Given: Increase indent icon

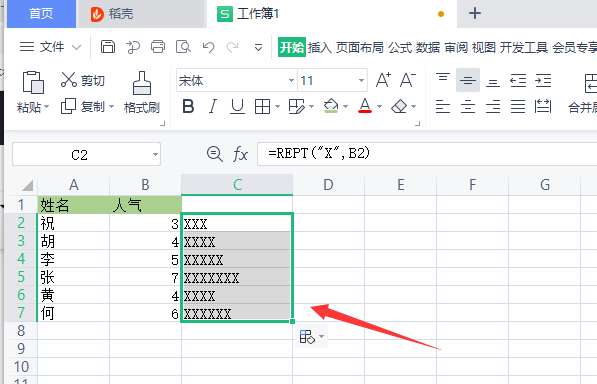Looking at the screenshot, I should (x=543, y=81).
